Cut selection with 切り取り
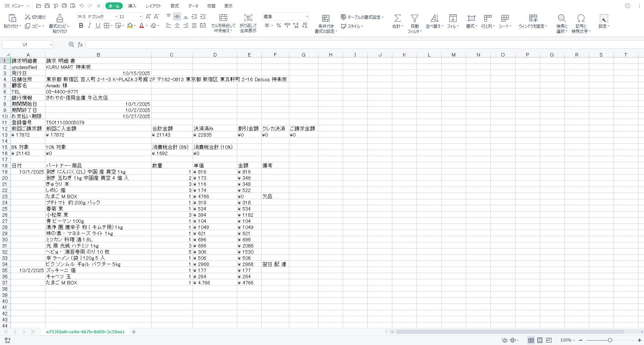The height and width of the screenshot is (345, 644). pyautogui.click(x=35, y=17)
